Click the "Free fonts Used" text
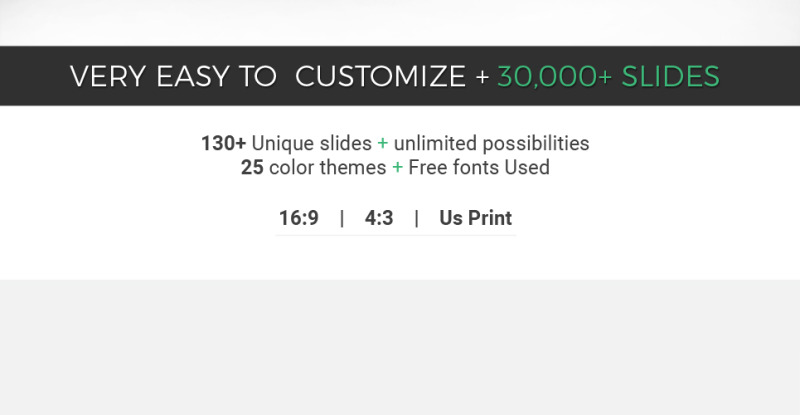 [x=479, y=167]
